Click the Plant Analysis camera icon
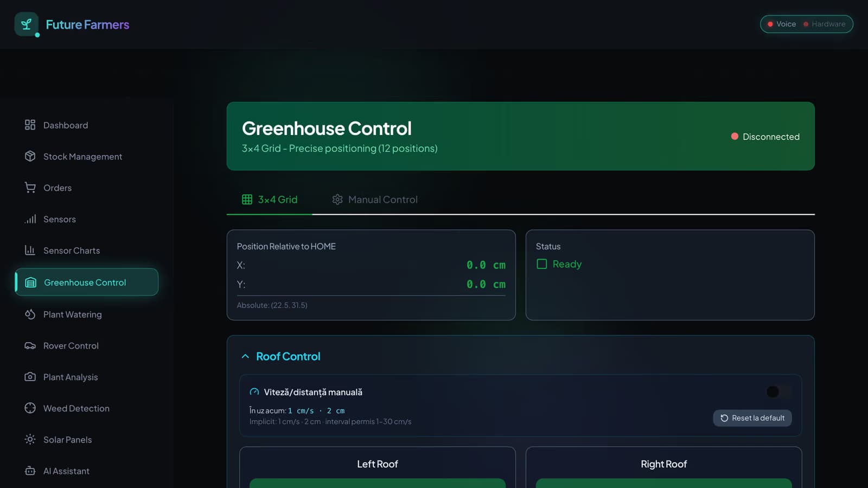Viewport: 868px width, 488px height. tap(30, 377)
